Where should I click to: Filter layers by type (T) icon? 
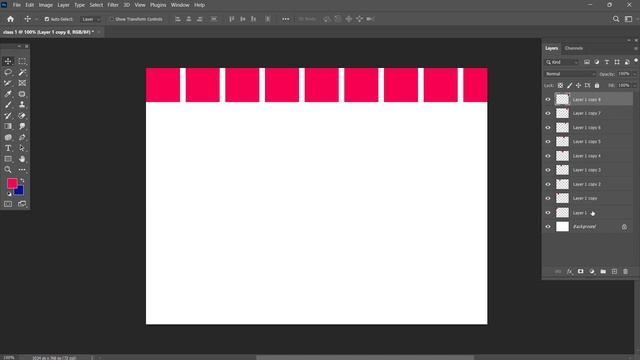tap(607, 62)
